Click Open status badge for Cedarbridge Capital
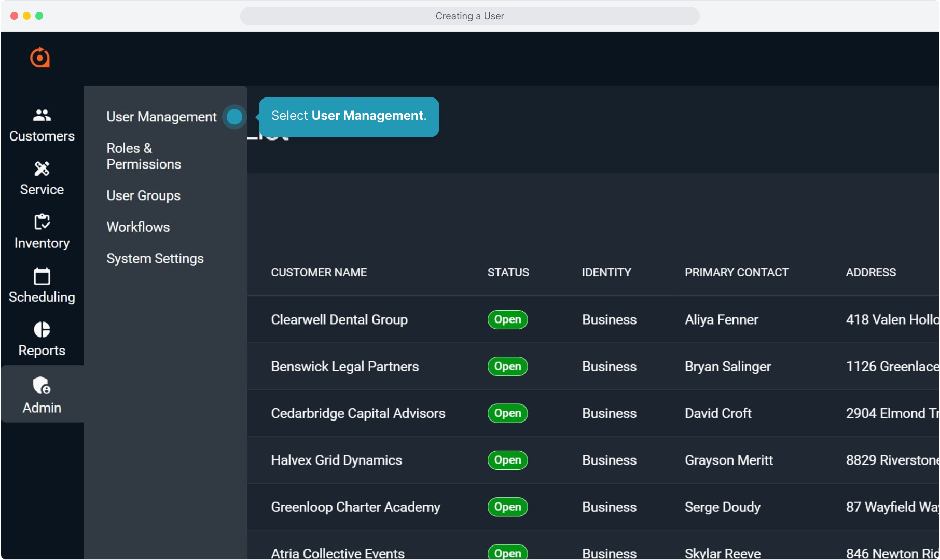This screenshot has width=940, height=560. coord(507,413)
